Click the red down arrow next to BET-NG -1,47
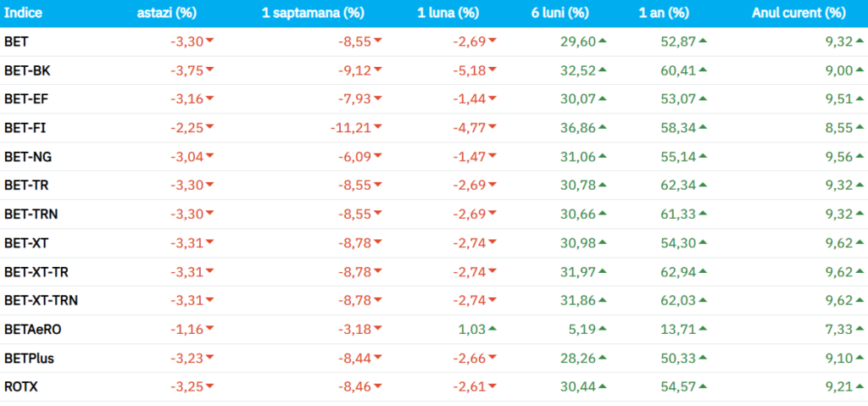Image resolution: width=868 pixels, height=406 pixels. pyautogui.click(x=492, y=156)
